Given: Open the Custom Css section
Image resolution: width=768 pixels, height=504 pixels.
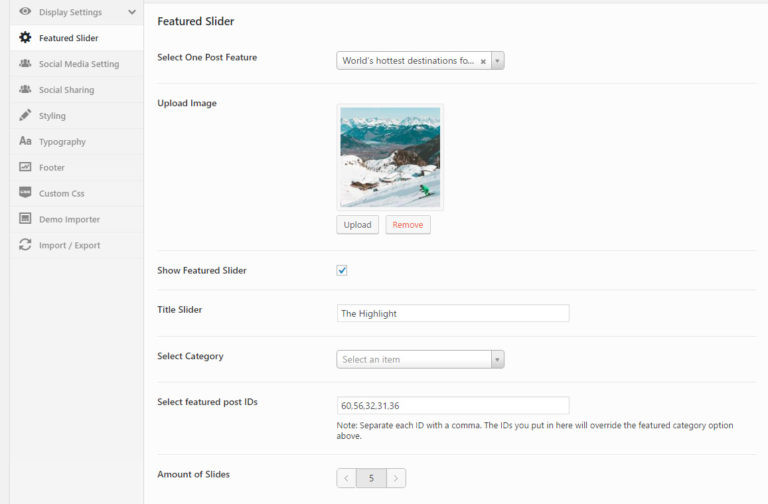Looking at the screenshot, I should tap(76, 193).
